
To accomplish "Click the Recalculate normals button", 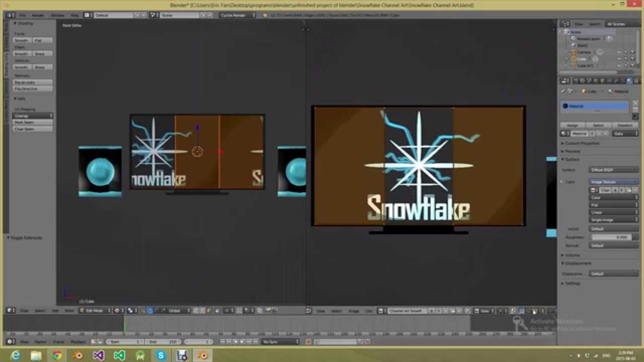I will pyautogui.click(x=33, y=82).
